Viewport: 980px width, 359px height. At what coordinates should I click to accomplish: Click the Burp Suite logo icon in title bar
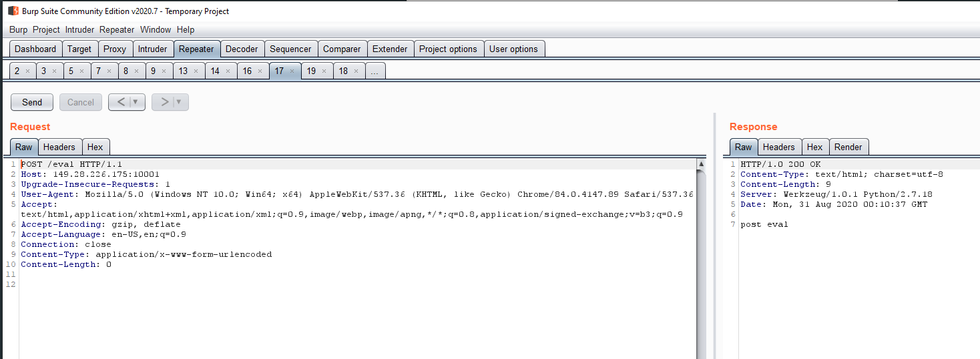tap(13, 11)
